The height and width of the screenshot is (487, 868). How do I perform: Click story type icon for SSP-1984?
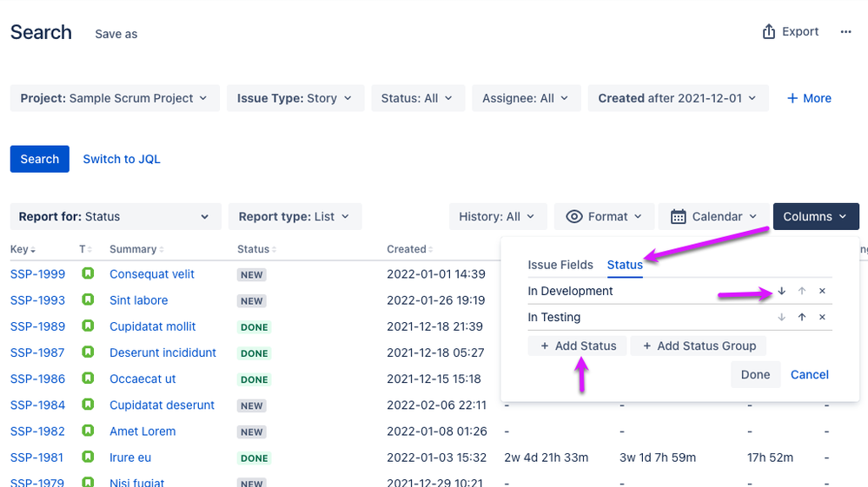click(88, 404)
